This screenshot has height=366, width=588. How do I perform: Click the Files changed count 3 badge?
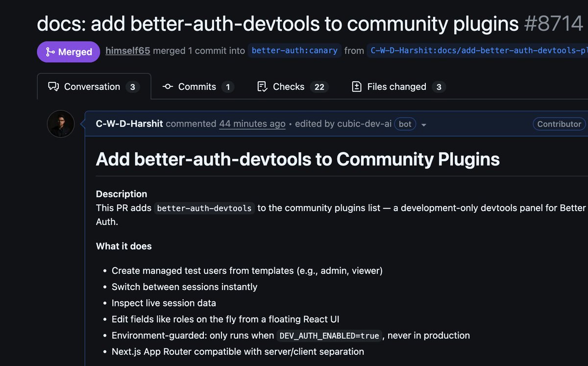coord(439,87)
